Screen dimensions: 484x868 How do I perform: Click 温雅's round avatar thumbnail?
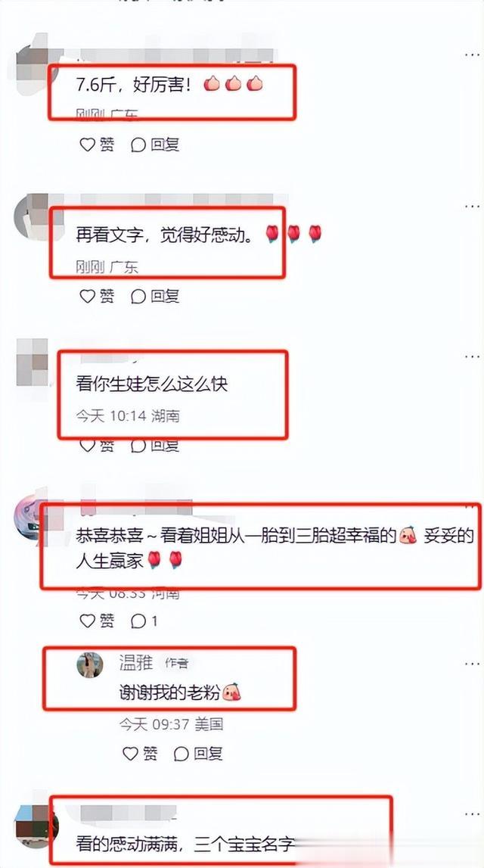click(x=89, y=665)
